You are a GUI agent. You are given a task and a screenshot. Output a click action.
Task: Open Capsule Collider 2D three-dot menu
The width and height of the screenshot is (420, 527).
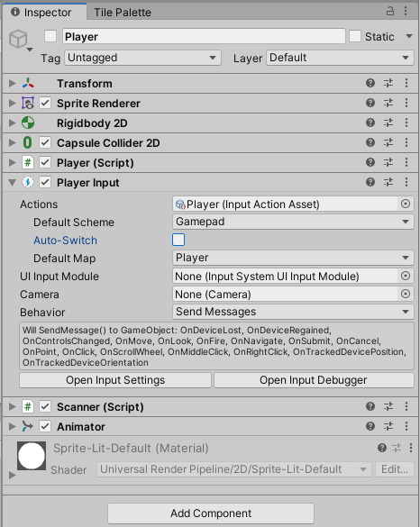[x=406, y=142]
